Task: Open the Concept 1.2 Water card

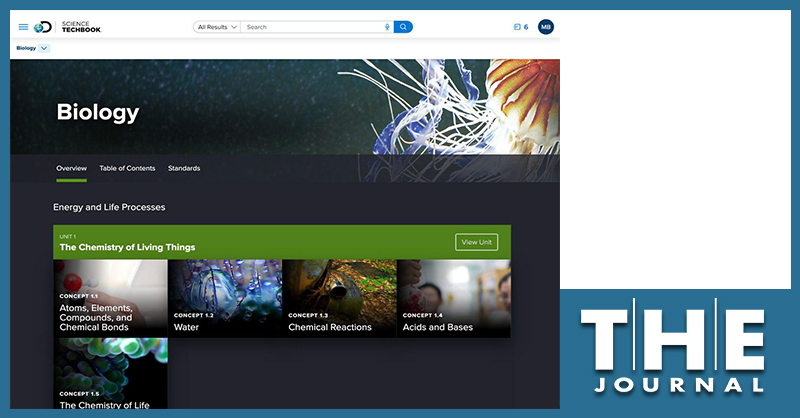Action: coord(225,299)
